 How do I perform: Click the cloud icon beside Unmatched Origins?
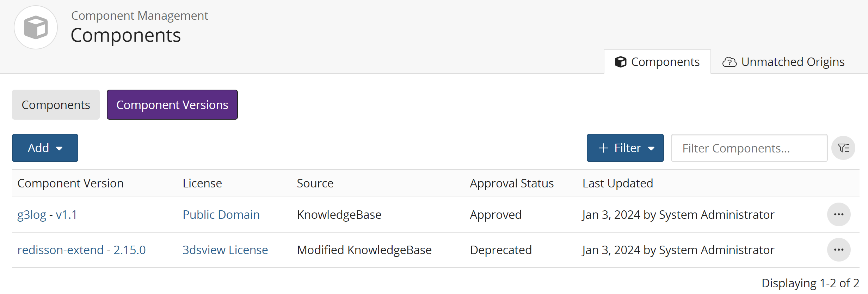[730, 62]
